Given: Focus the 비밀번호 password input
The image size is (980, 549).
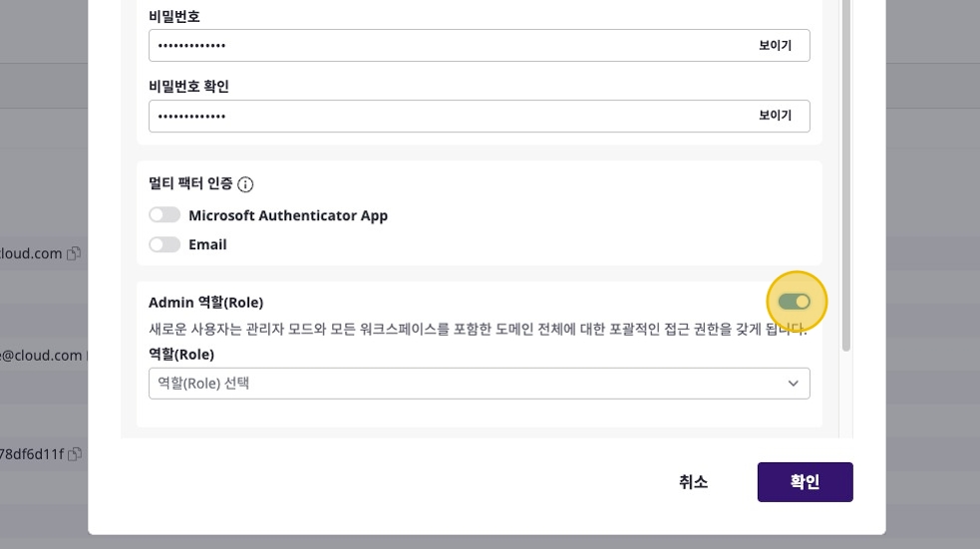Looking at the screenshot, I should [439, 46].
